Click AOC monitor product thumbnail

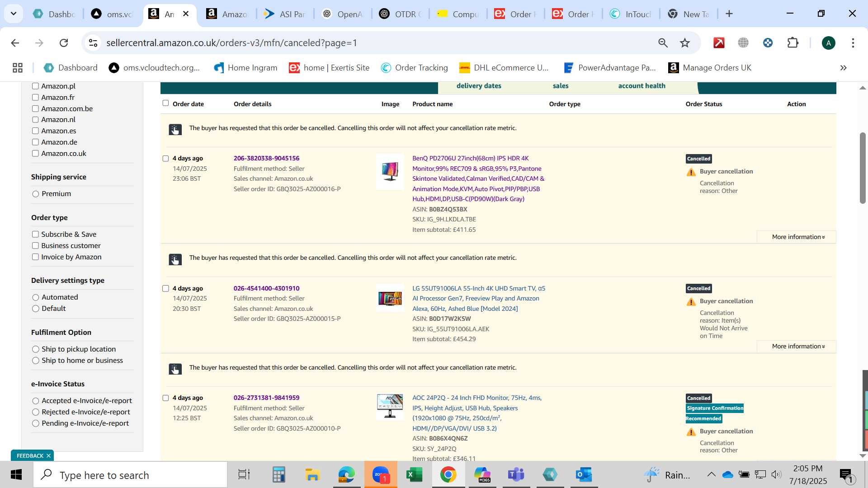390,406
